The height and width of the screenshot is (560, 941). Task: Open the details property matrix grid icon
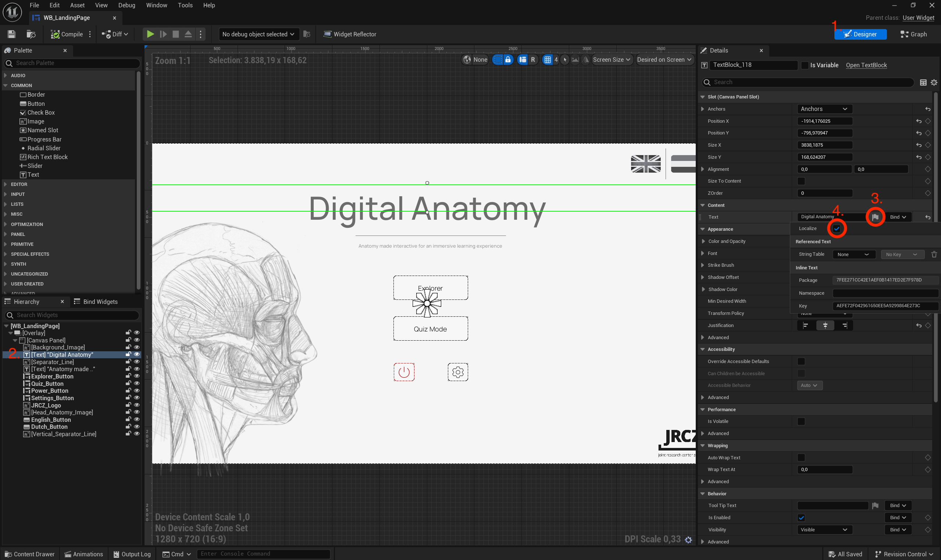point(923,82)
